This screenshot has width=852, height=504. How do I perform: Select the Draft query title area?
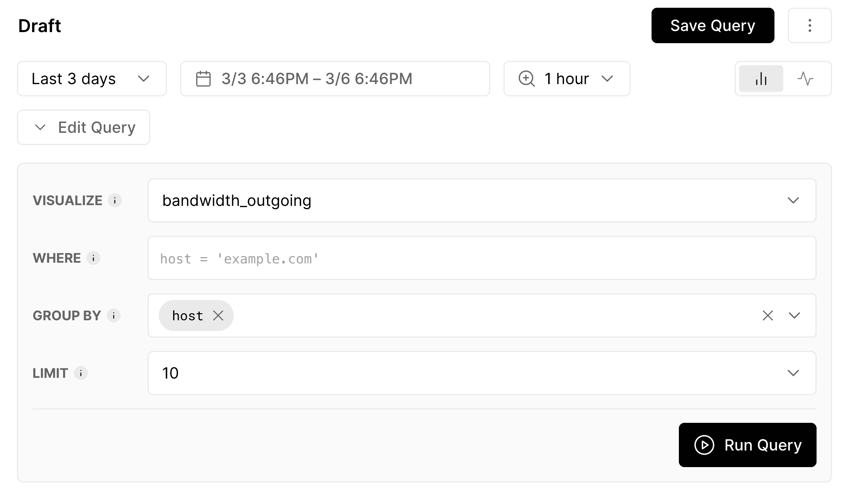pos(39,25)
